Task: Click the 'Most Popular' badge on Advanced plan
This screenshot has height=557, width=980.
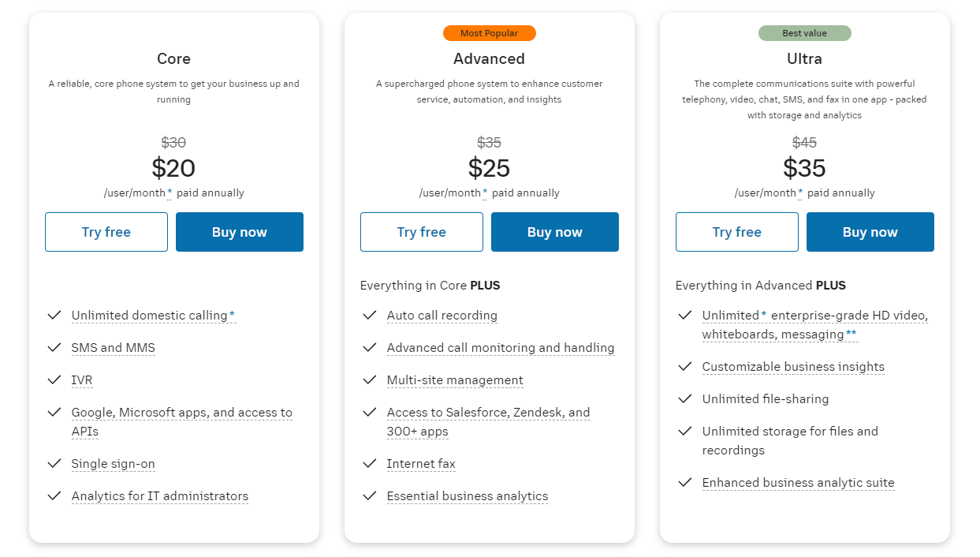Action: coord(489,33)
